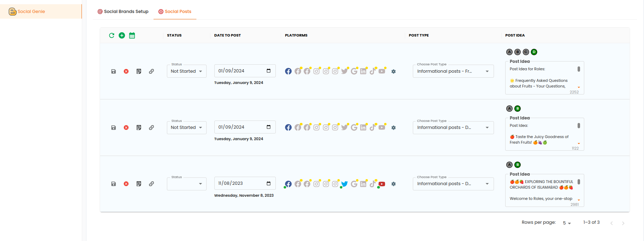The height and width of the screenshot is (241, 644).
Task: Click the green refresh icon in the table header
Action: 112,35
